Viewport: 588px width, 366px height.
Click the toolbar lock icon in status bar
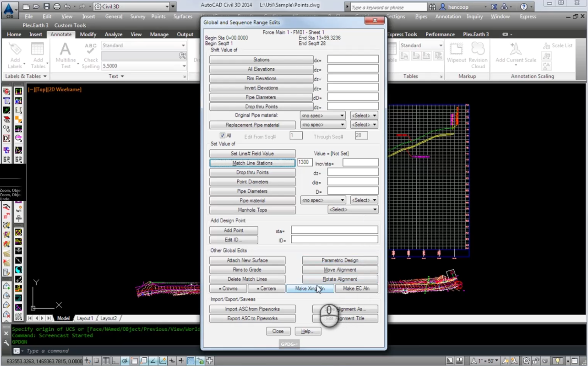(x=536, y=361)
